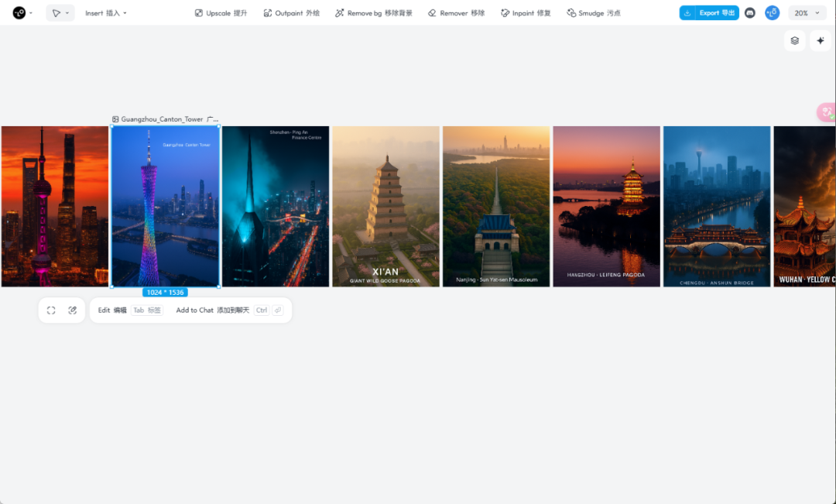Open the layers panel icon
The height and width of the screenshot is (504, 836).
click(794, 41)
